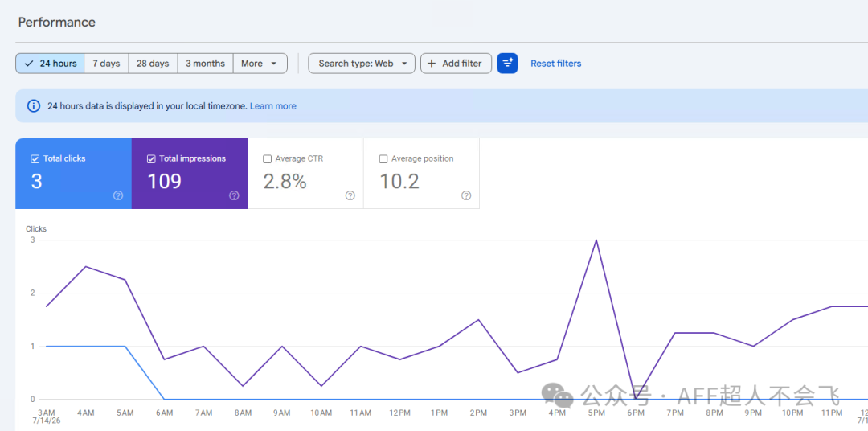The width and height of the screenshot is (868, 431).
Task: Open the More date range dropdown
Action: click(x=260, y=64)
